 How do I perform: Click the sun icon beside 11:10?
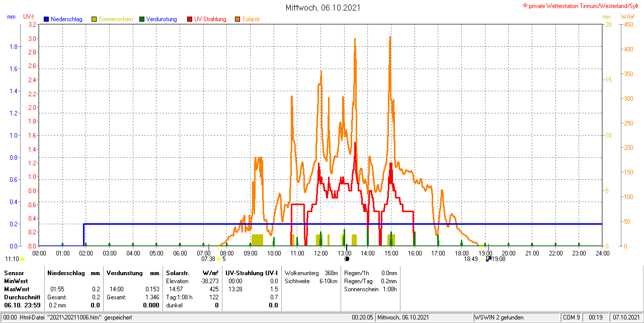pos(22,259)
